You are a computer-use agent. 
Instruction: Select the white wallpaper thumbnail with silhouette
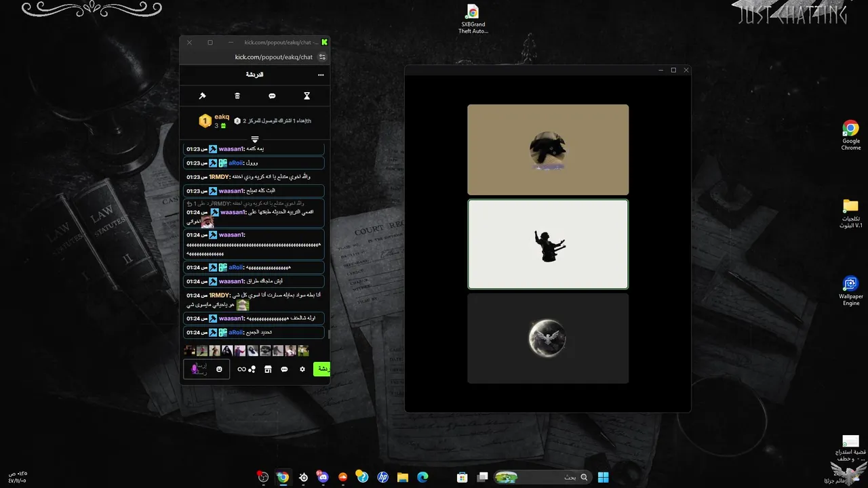(x=548, y=244)
